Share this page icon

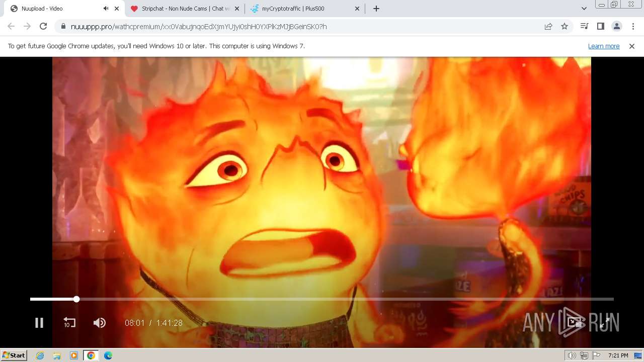tap(548, 26)
